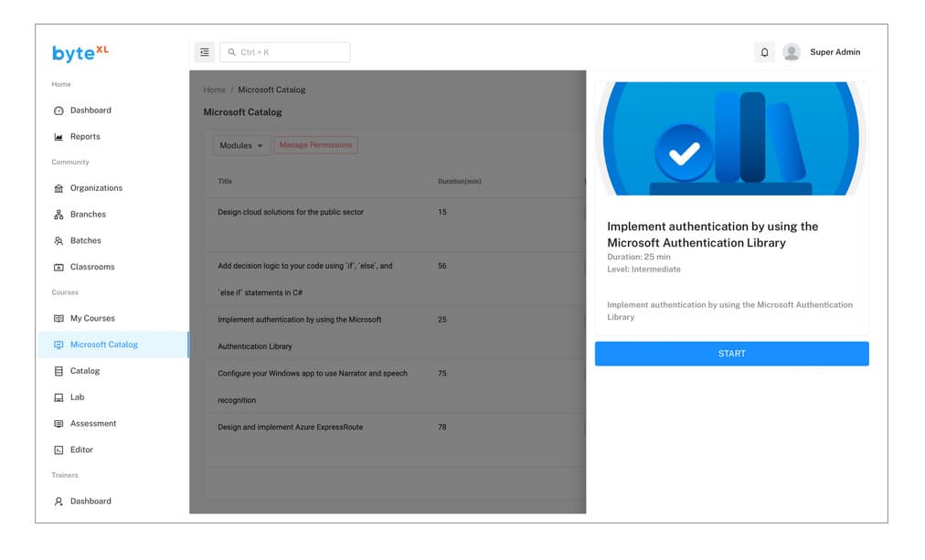Viewport: 925px width, 560px height.
Task: Click the Super Admin avatar icon
Action: pyautogui.click(x=791, y=52)
